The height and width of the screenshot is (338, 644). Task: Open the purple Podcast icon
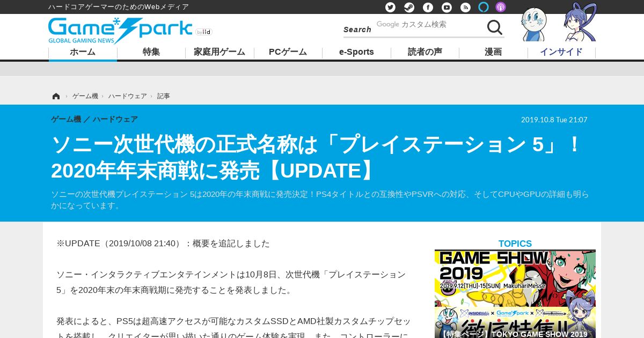[x=500, y=7]
